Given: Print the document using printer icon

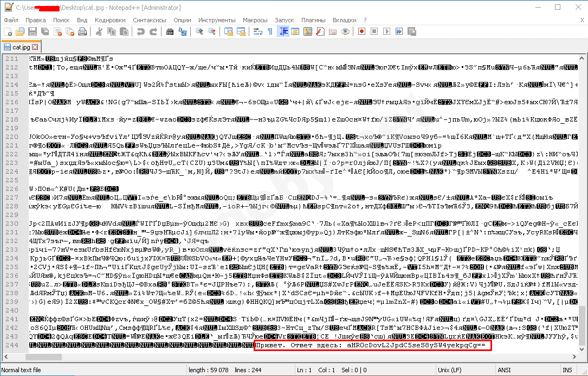Looking at the screenshot, I should coord(82,31).
